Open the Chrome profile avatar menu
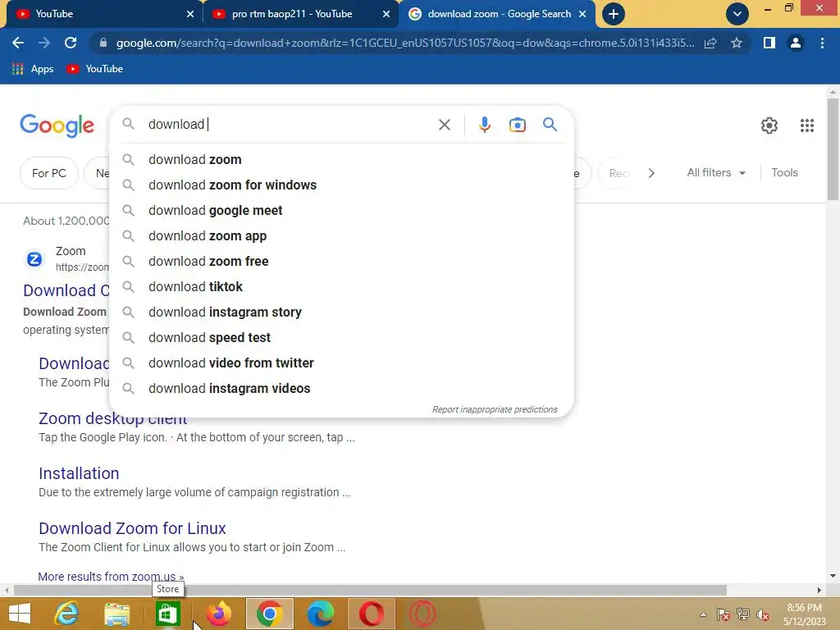840x630 pixels. coord(796,43)
